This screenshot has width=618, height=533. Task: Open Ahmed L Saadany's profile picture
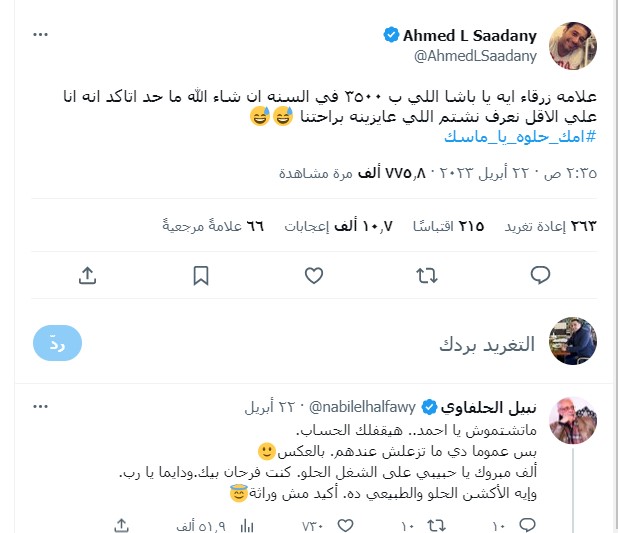click(573, 46)
